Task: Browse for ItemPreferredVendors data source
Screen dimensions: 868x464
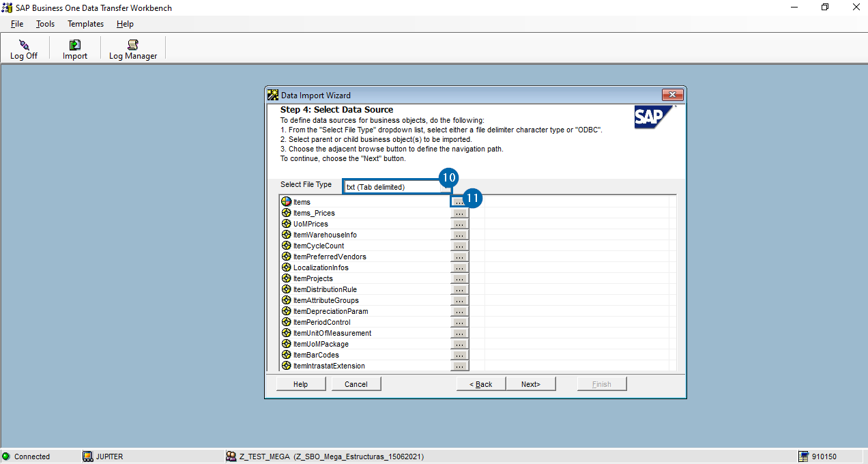Action: [x=459, y=257]
